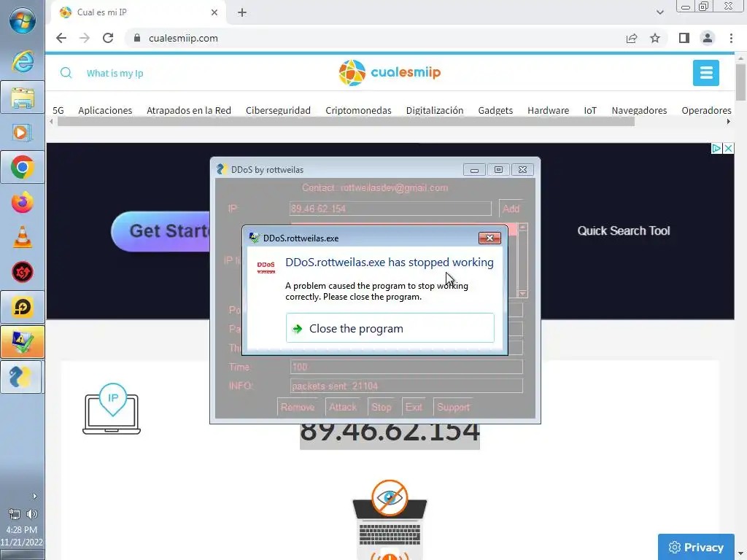This screenshot has height=560, width=747.
Task: Click the Windows Start orb
Action: 23,20
